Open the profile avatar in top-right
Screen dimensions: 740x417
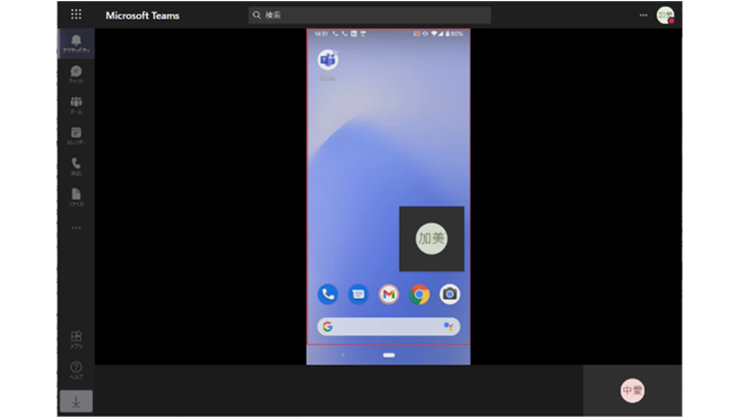coord(665,15)
